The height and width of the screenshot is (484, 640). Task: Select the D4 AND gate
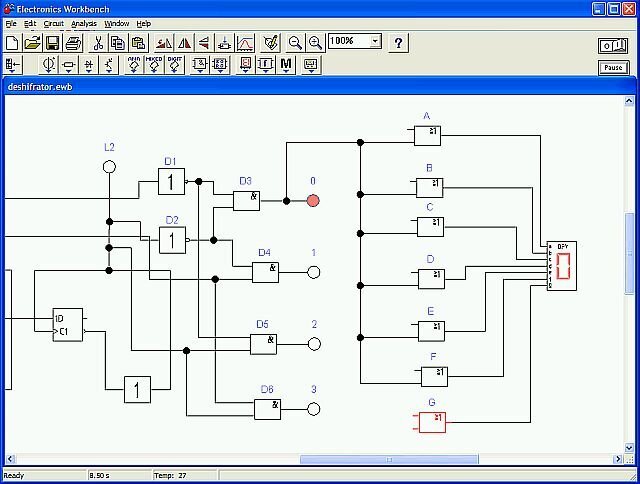[265, 273]
